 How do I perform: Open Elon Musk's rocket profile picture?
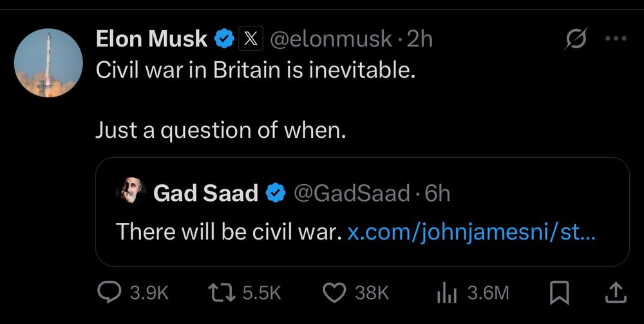[48, 63]
